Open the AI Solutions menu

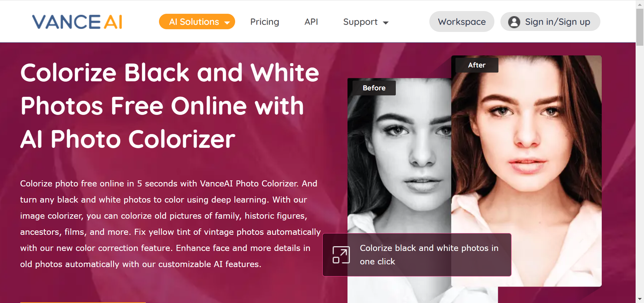tap(197, 21)
